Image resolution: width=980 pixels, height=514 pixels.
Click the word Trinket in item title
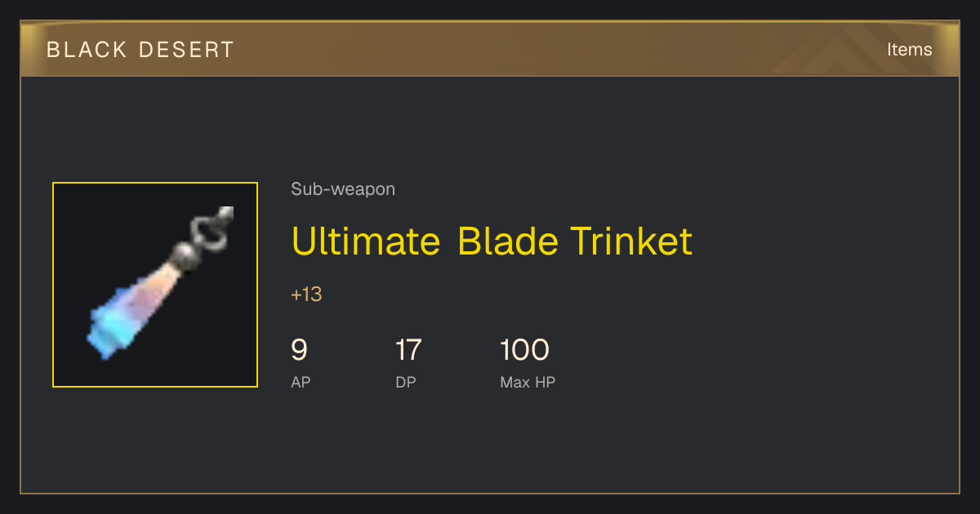pos(631,241)
